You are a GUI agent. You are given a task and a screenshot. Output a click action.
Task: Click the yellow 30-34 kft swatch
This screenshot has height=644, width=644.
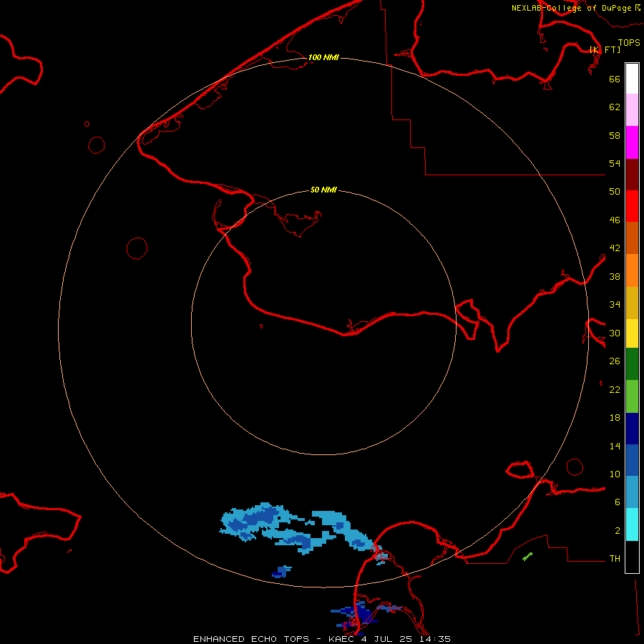(x=632, y=333)
